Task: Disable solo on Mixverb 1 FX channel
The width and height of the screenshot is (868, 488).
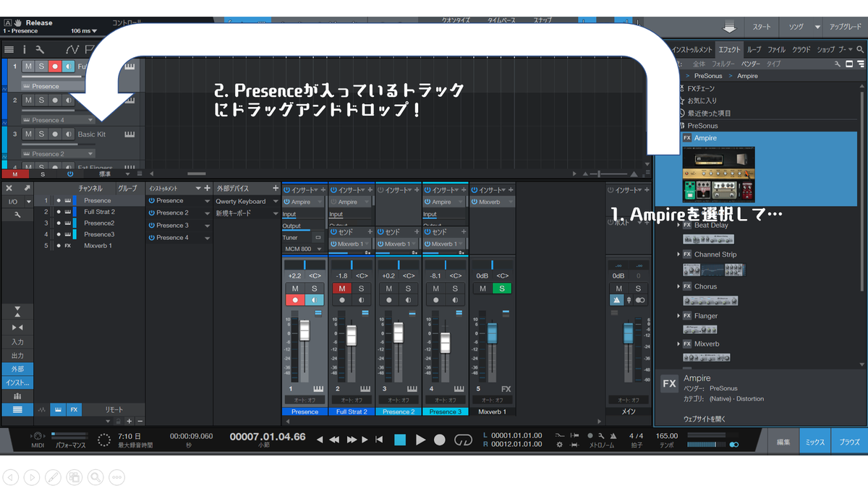Action: tap(501, 288)
